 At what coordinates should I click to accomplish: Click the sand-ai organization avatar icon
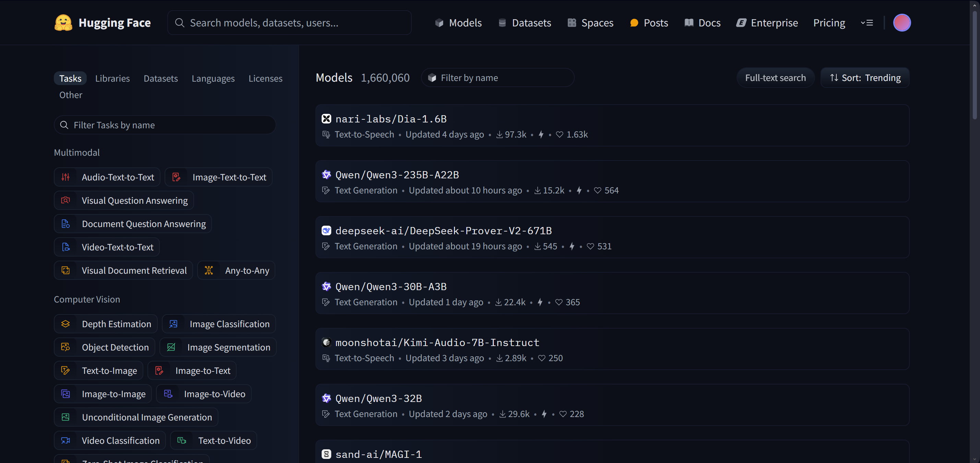click(326, 454)
